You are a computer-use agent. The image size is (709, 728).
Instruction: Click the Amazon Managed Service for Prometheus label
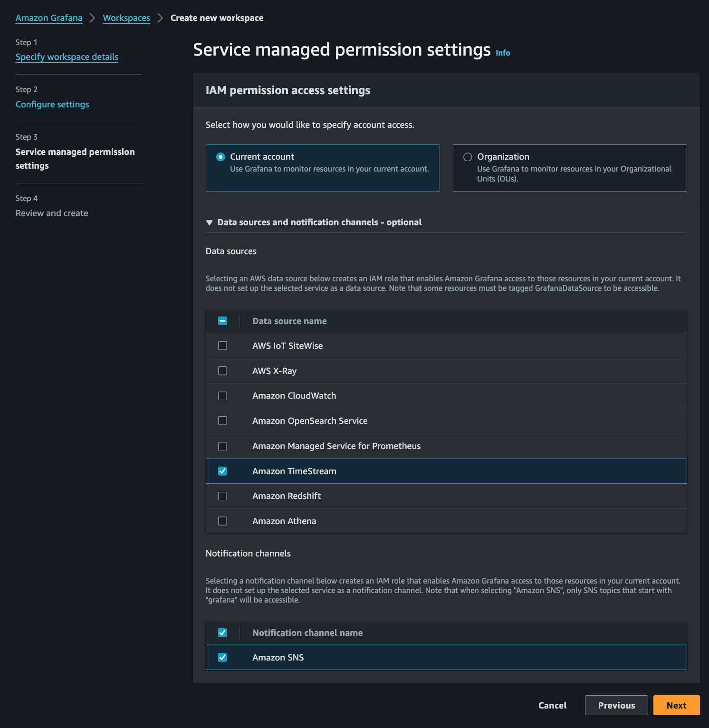tap(336, 446)
